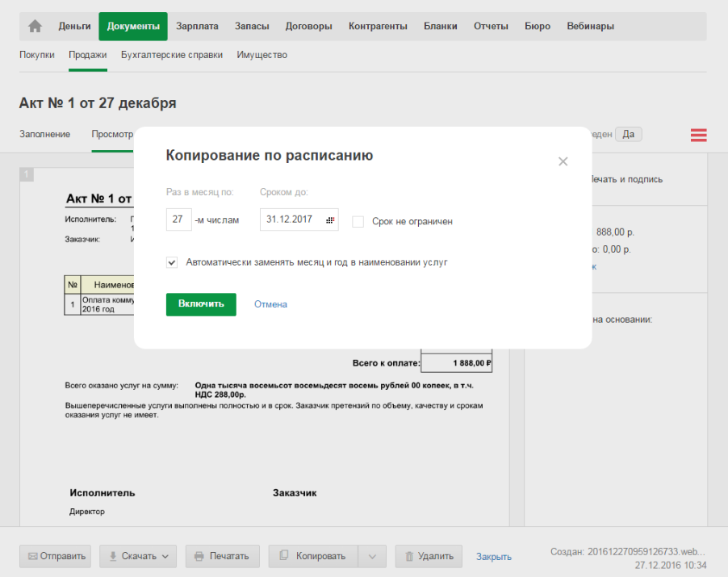Open the Деньги menu
728x577 pixels.
pos(74,26)
